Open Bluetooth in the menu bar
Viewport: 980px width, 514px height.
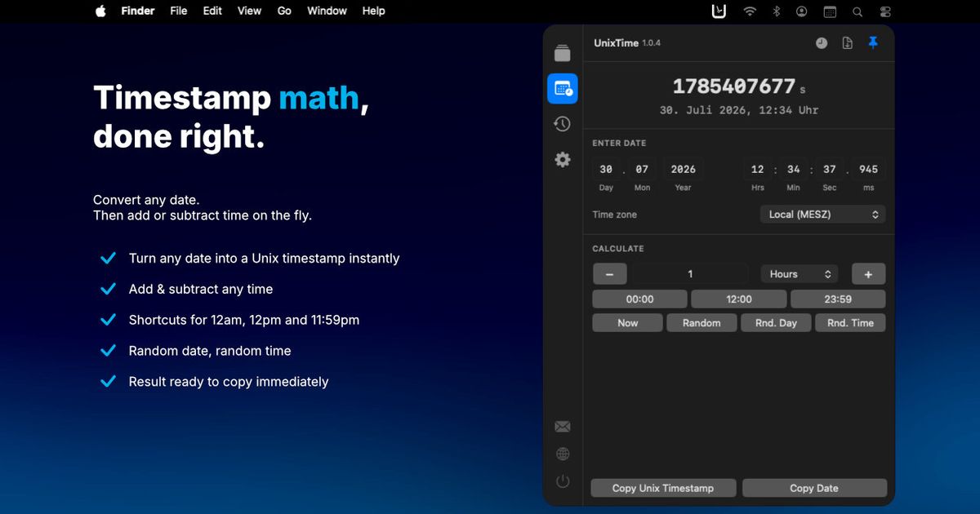(x=777, y=11)
